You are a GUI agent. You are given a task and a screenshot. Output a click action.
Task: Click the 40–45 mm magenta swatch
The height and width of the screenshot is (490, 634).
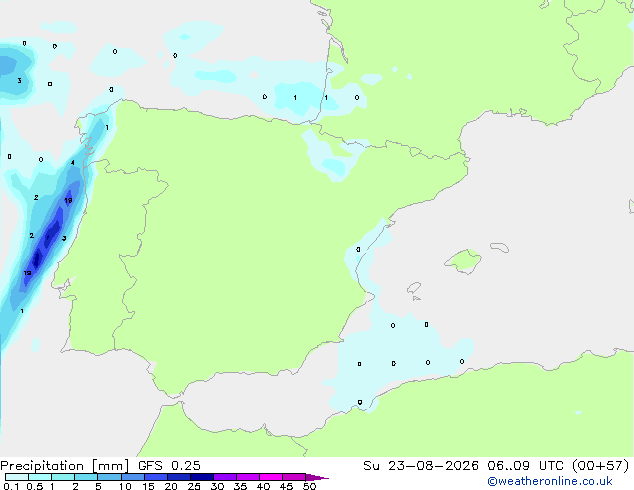(271, 477)
